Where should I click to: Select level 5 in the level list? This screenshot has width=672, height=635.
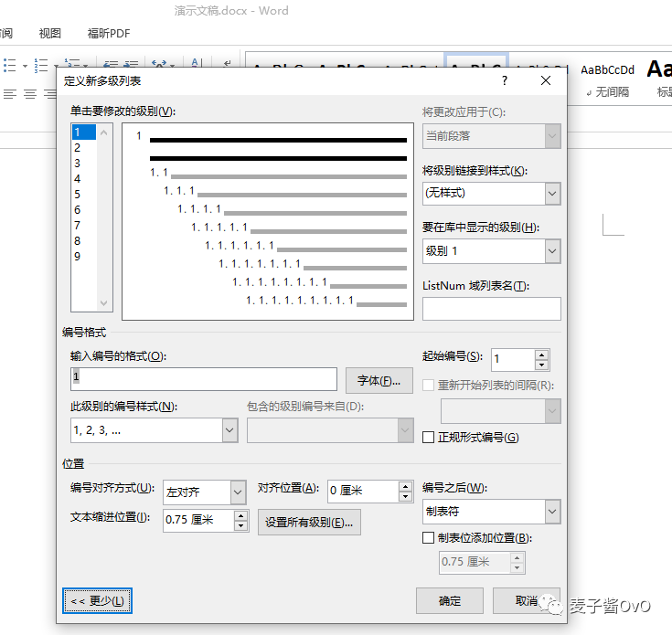(x=83, y=195)
